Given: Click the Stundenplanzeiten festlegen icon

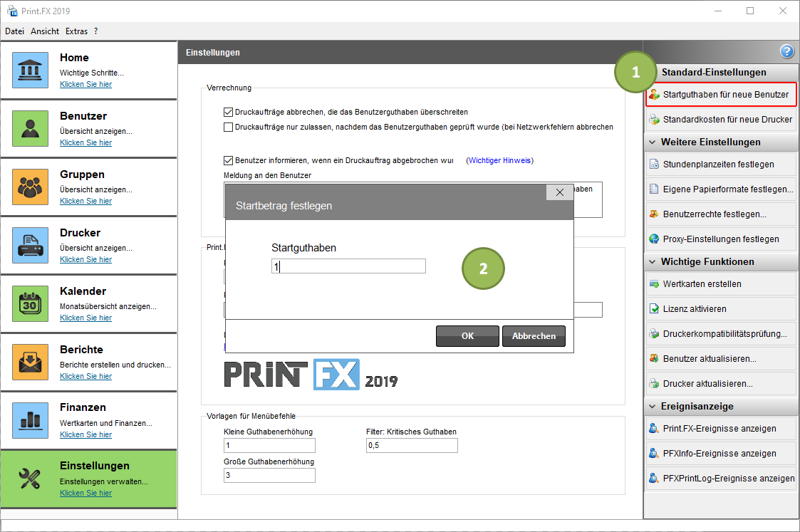Looking at the screenshot, I should pos(654,165).
